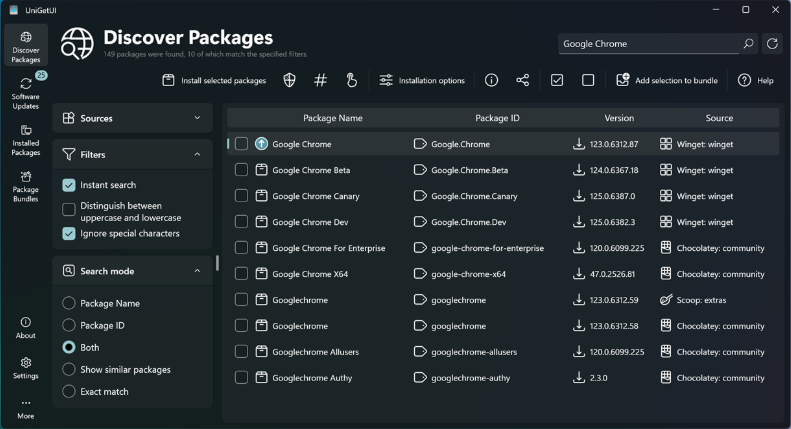791x429 pixels.
Task: Collapse the Search mode section
Action: (197, 271)
